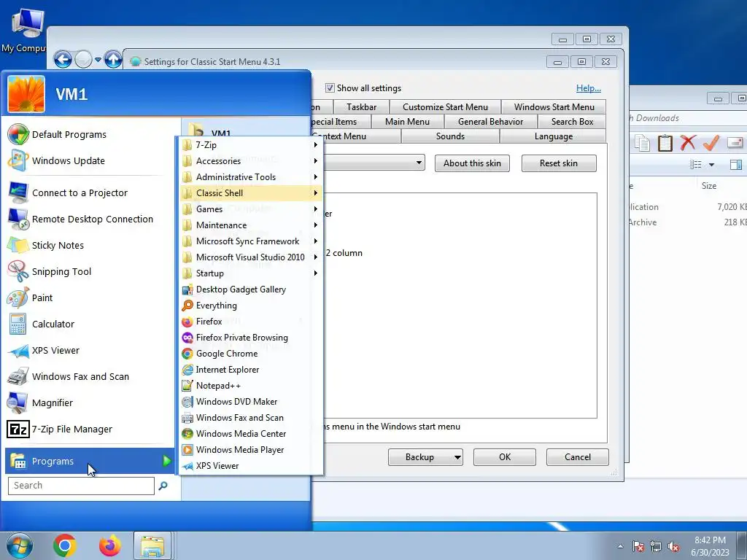This screenshot has width=747, height=560.
Task: Expand the Classic Shell folder
Action: coord(250,192)
